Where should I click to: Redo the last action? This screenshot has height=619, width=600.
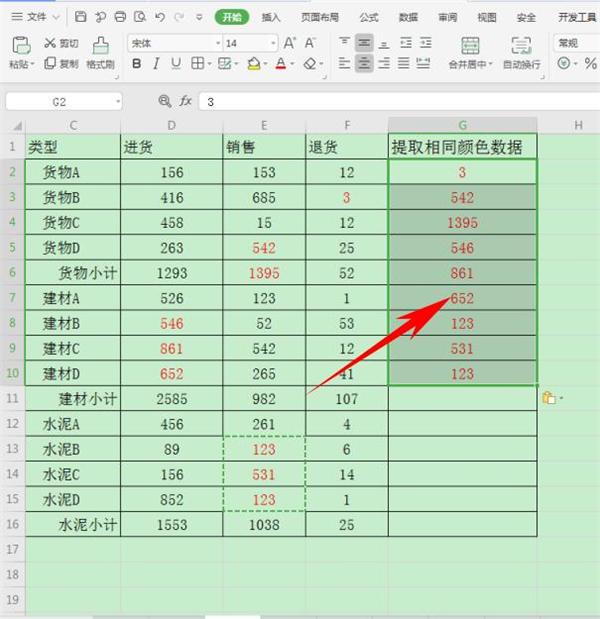(x=179, y=17)
